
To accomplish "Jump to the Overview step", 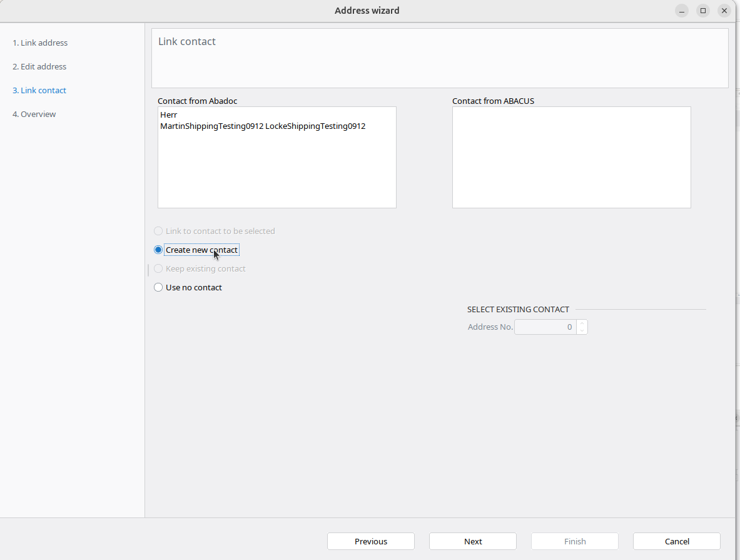I will pyautogui.click(x=34, y=115).
